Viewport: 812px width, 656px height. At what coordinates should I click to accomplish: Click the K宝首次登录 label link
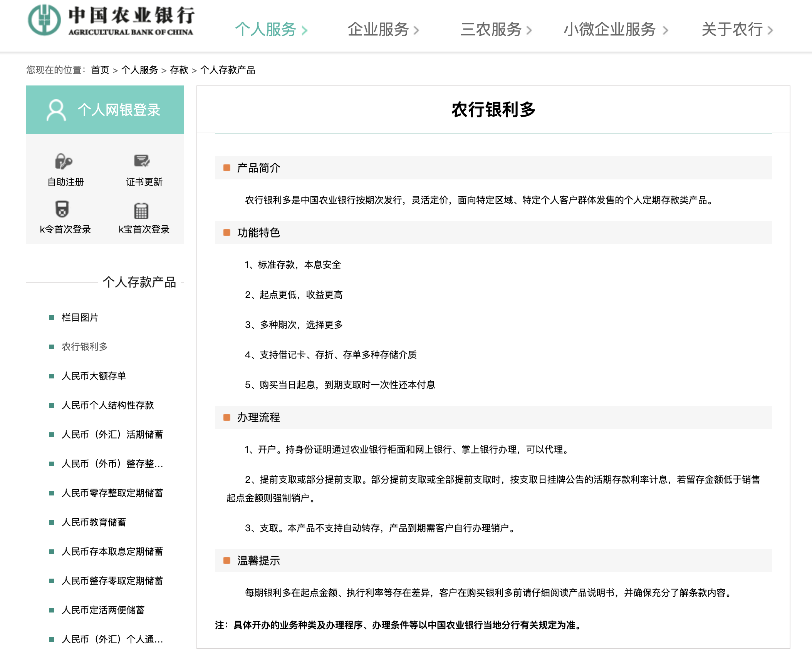tap(144, 229)
